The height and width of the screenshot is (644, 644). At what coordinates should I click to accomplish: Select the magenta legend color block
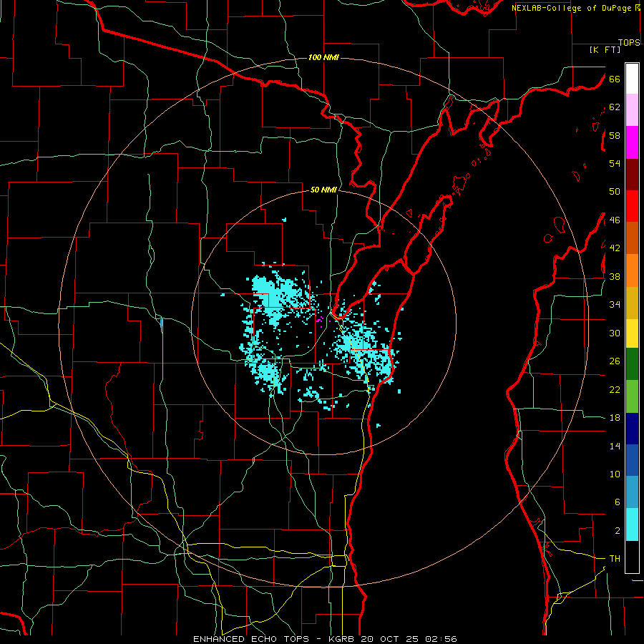[632, 142]
